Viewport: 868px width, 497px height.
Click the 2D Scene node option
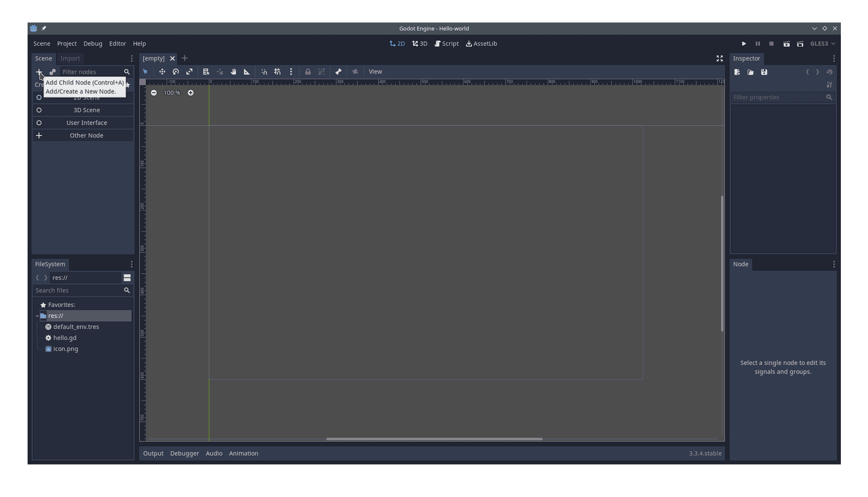coord(84,97)
